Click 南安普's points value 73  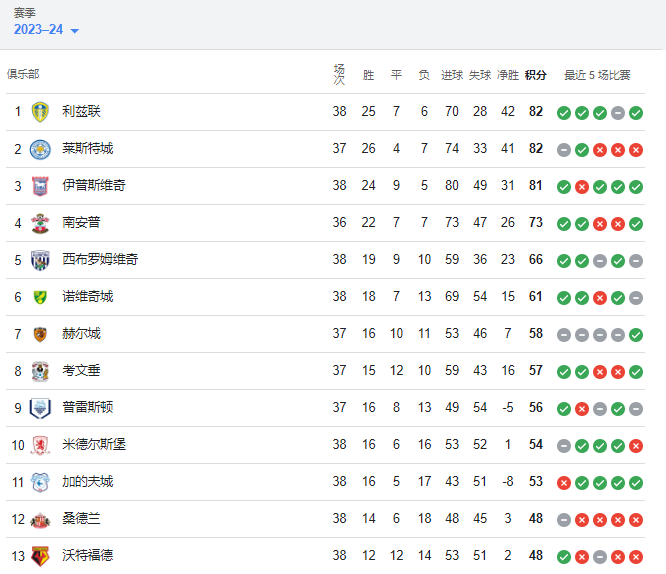536,222
